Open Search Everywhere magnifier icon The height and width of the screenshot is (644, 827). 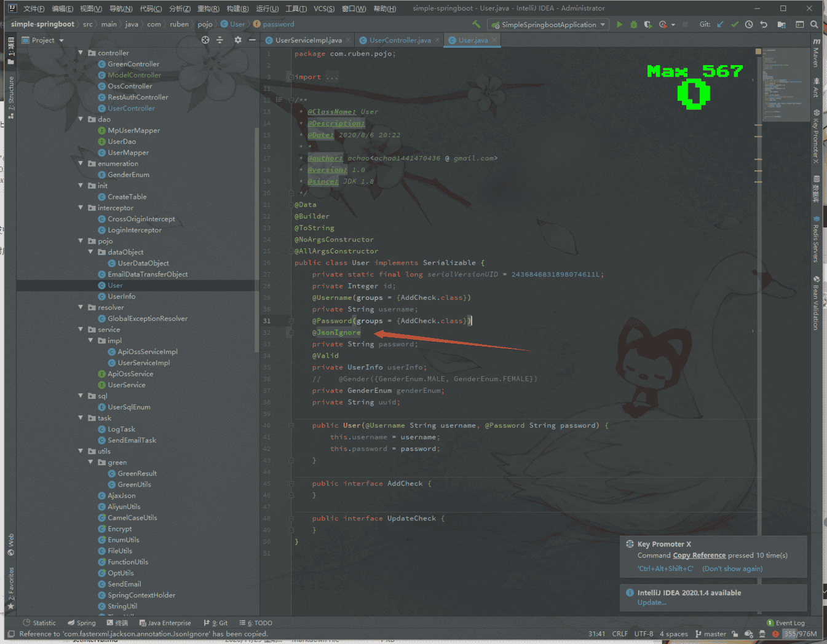pos(814,25)
